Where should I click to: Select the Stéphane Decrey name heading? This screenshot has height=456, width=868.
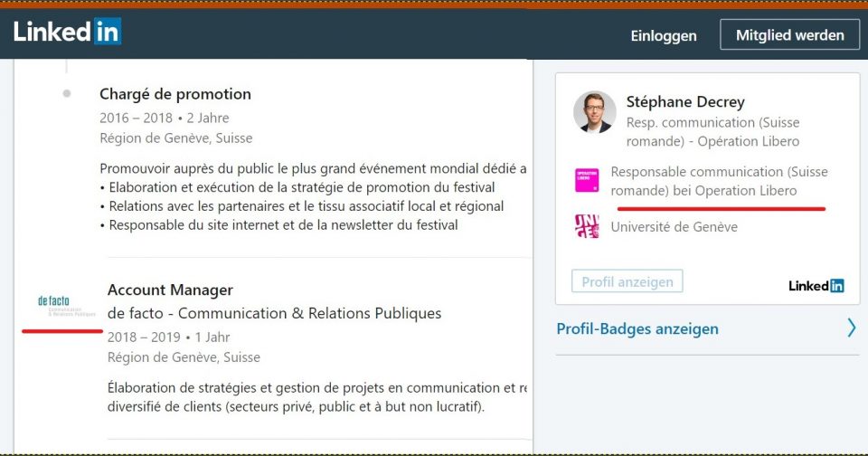point(684,101)
